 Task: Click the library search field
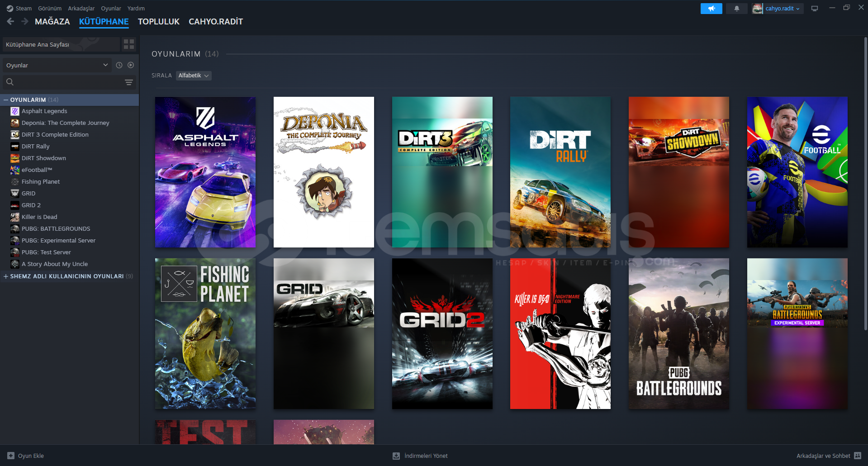tap(70, 82)
